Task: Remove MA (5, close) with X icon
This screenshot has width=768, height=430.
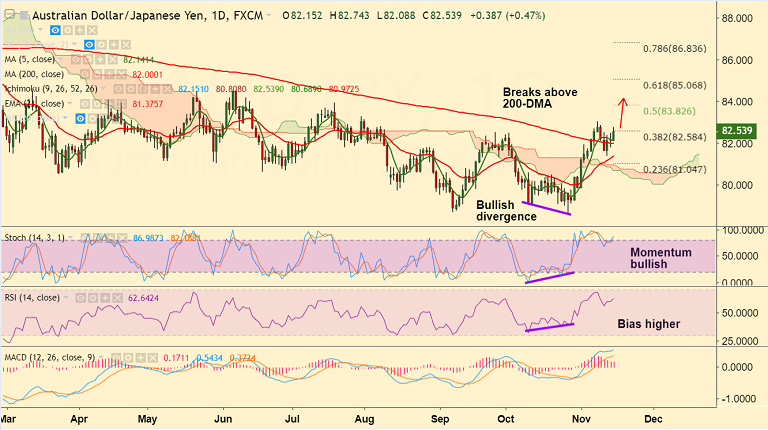Action: pos(113,59)
